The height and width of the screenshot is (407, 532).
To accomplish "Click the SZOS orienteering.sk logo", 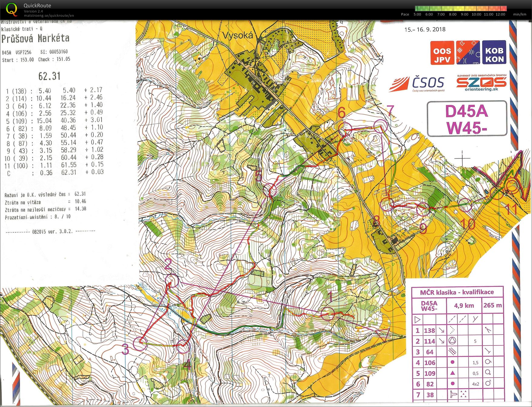I will pos(481,83).
